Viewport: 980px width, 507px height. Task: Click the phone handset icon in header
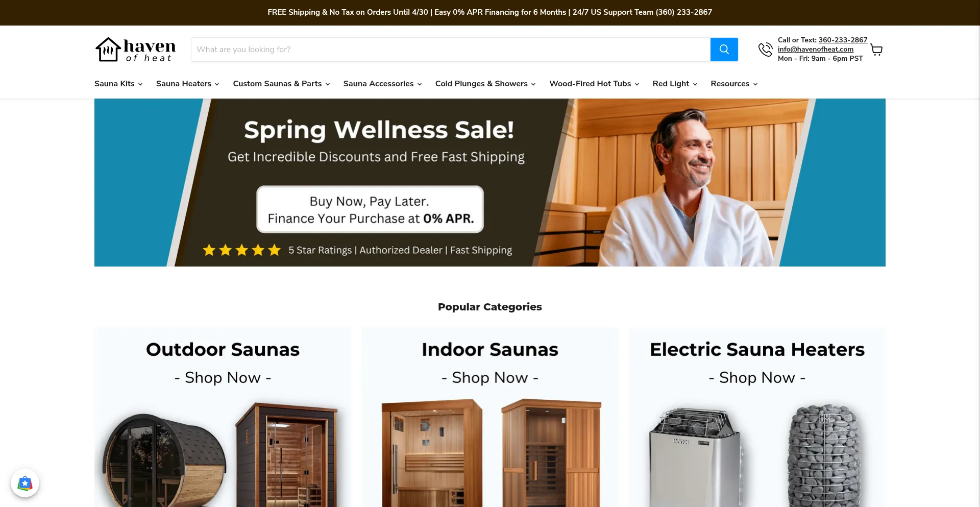click(x=765, y=50)
